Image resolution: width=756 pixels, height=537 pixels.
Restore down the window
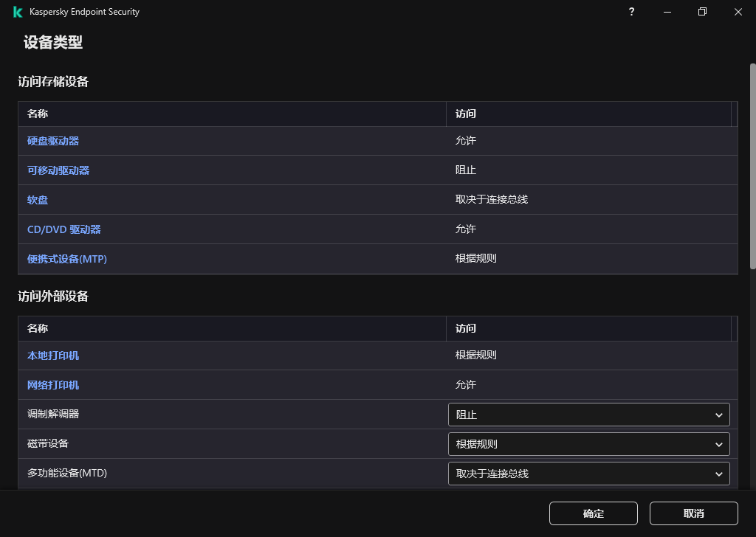702,12
